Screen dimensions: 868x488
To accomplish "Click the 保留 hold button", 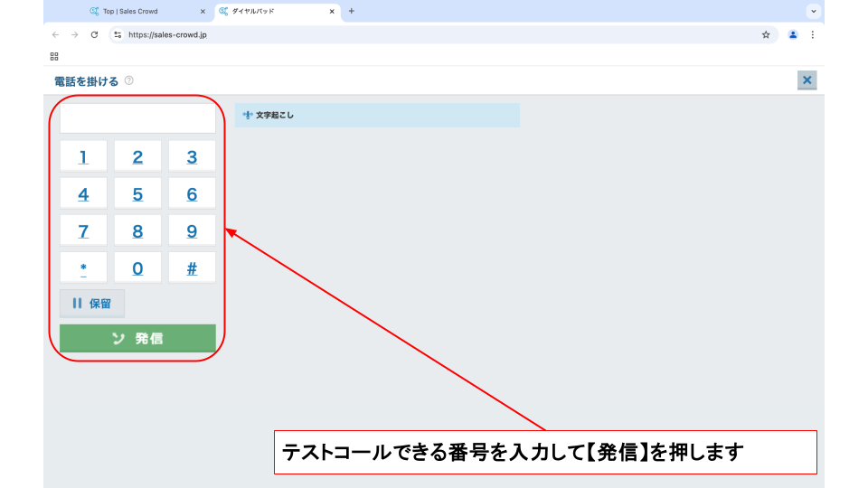I will [x=92, y=304].
